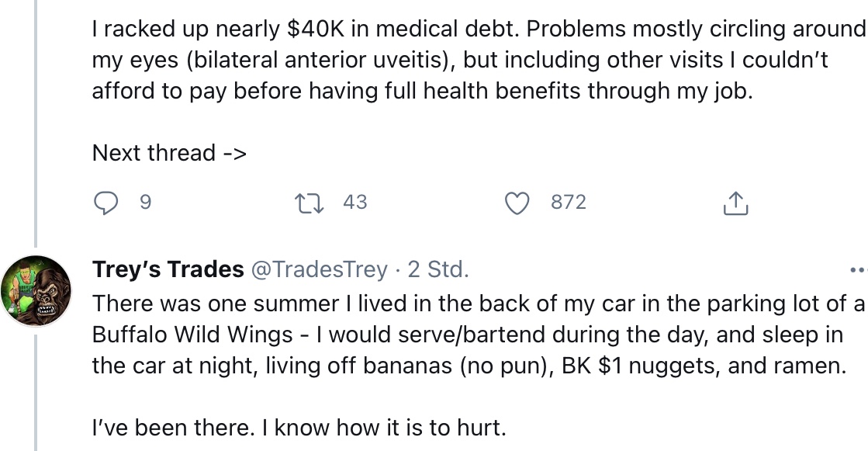This screenshot has height=451, width=868.
Task: Click the 'Next thread ->' text
Action: (x=169, y=153)
